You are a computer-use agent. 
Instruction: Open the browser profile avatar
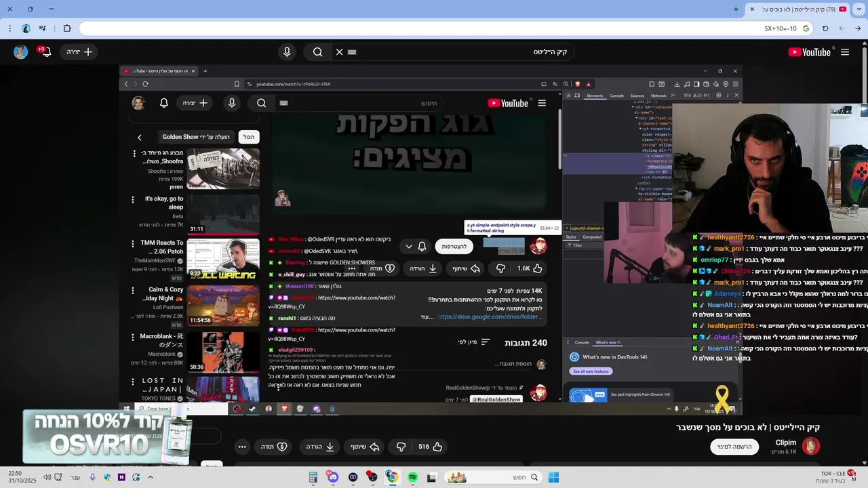point(26,28)
